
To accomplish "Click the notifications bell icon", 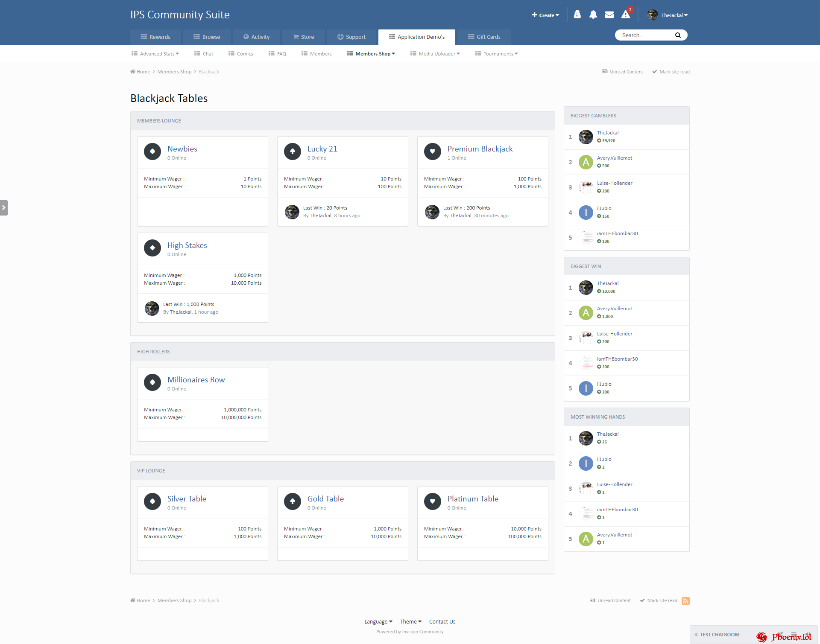I will tap(593, 15).
